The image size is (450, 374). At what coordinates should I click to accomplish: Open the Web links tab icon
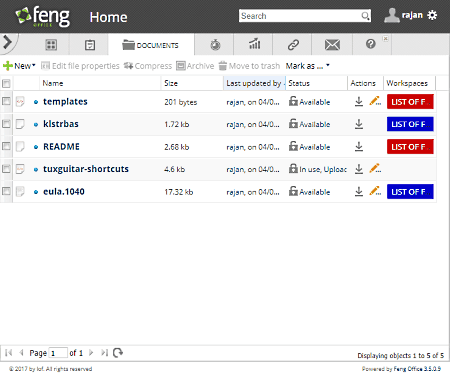point(293,44)
